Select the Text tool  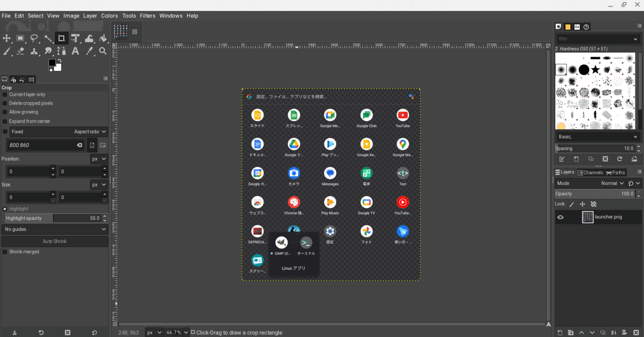point(75,51)
